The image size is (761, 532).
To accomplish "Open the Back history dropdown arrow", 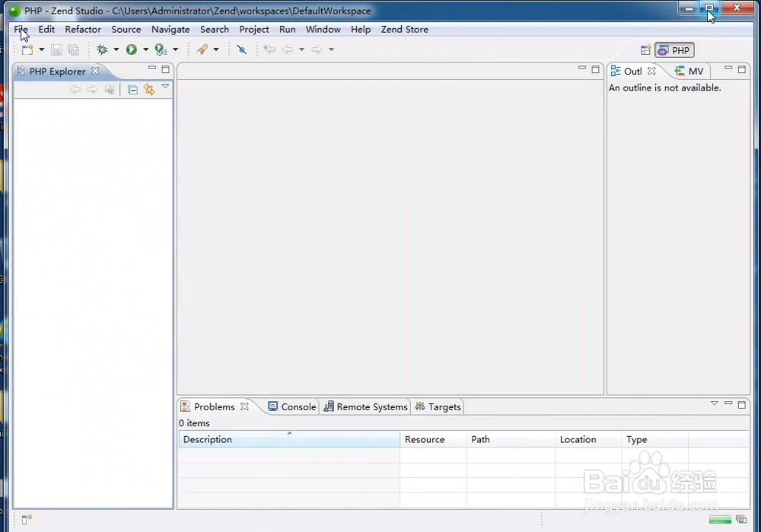I will 301,49.
